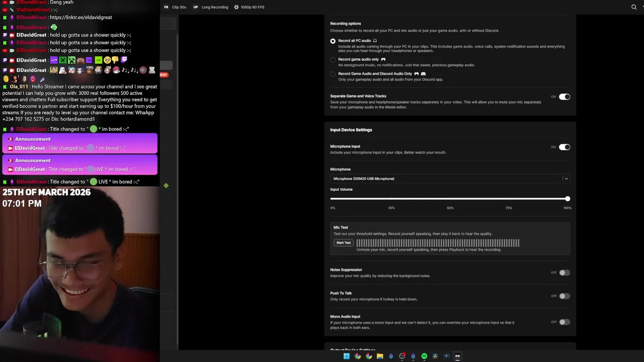Click the Start Test button
Viewport: 644px width, 362px height.
tap(344, 243)
